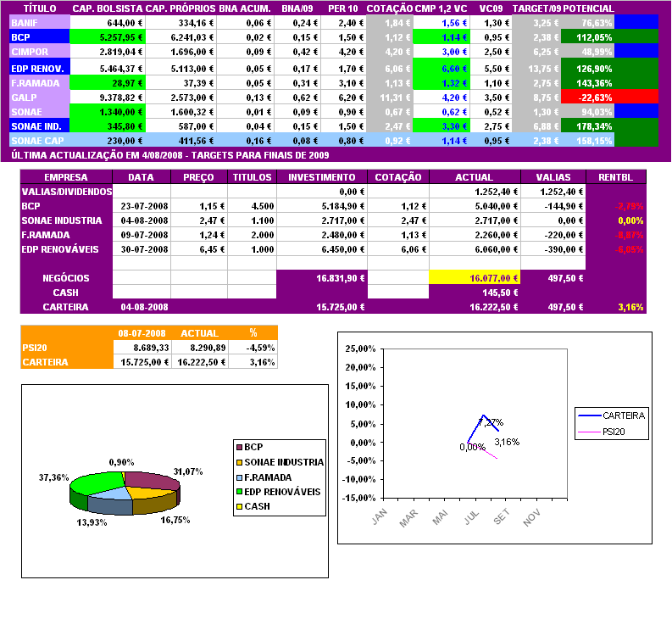Click the CAP. PRÓPRIOS column header
The image size is (672, 619).
pos(180,8)
